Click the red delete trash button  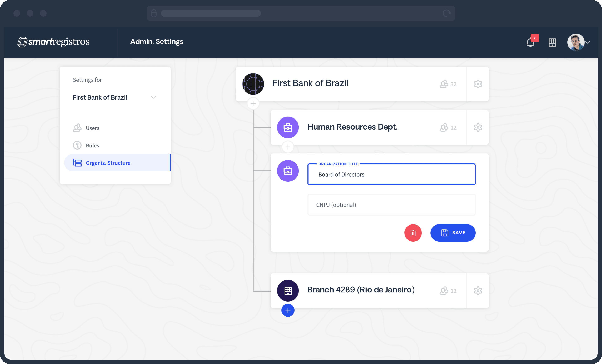[x=413, y=233]
